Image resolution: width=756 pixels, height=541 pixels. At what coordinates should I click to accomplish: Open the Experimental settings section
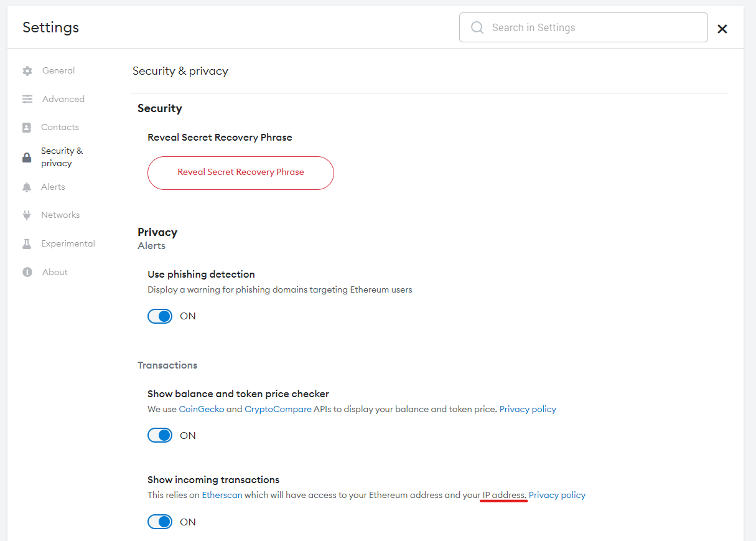tap(68, 243)
